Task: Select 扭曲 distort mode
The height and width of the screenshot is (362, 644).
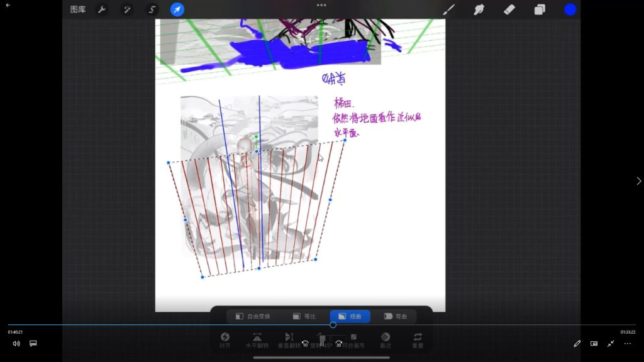Action: 350,316
